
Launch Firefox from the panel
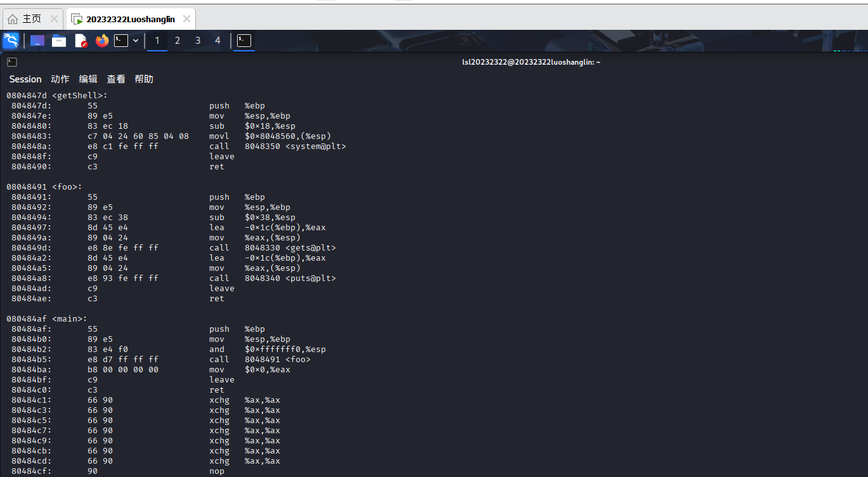(x=102, y=41)
